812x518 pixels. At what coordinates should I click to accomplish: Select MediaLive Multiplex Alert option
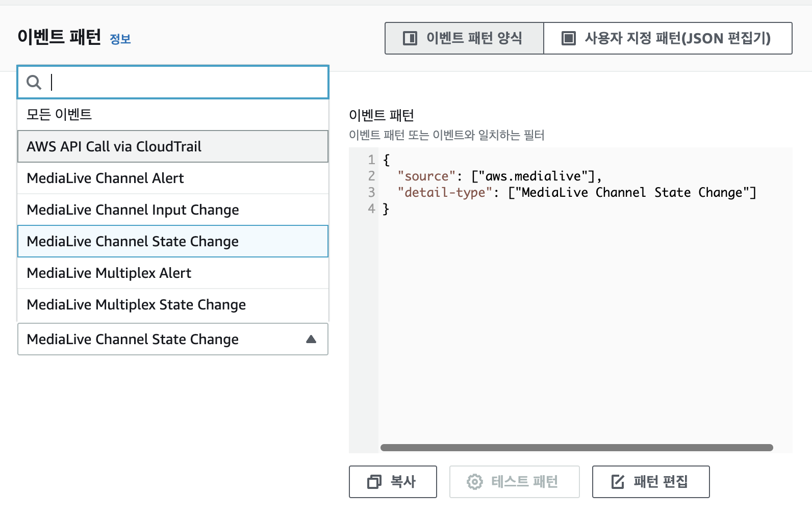tap(173, 273)
